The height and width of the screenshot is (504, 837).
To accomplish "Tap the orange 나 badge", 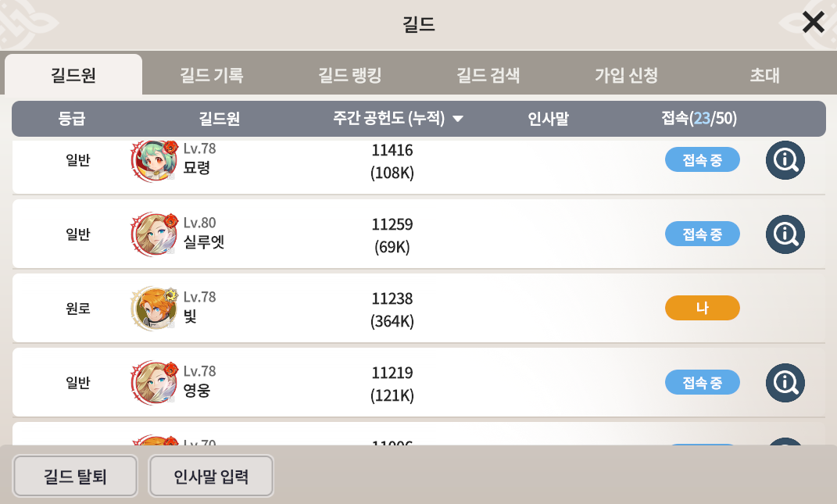I will coord(702,308).
